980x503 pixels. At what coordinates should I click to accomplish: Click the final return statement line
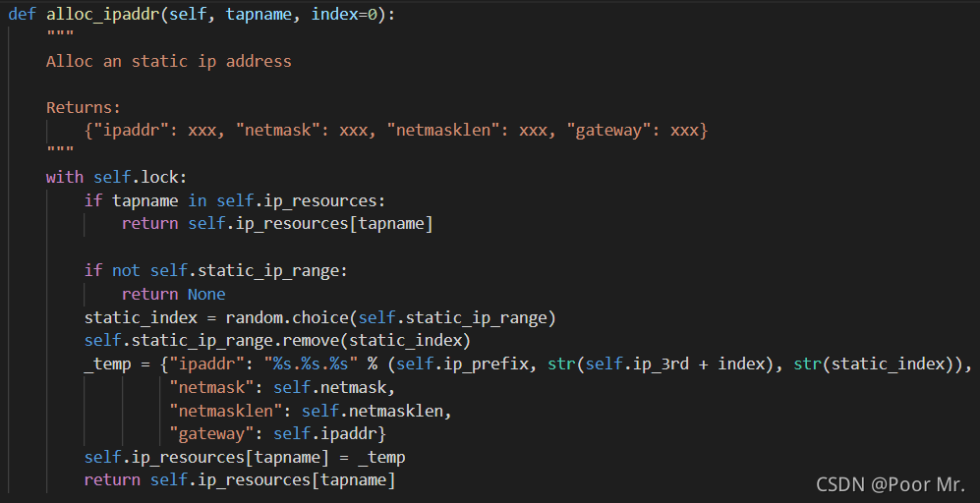point(240,480)
